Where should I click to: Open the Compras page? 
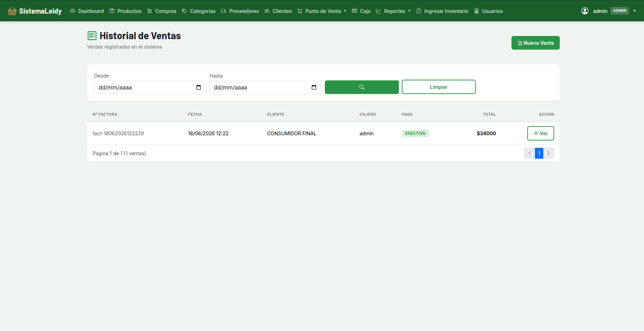(x=162, y=11)
